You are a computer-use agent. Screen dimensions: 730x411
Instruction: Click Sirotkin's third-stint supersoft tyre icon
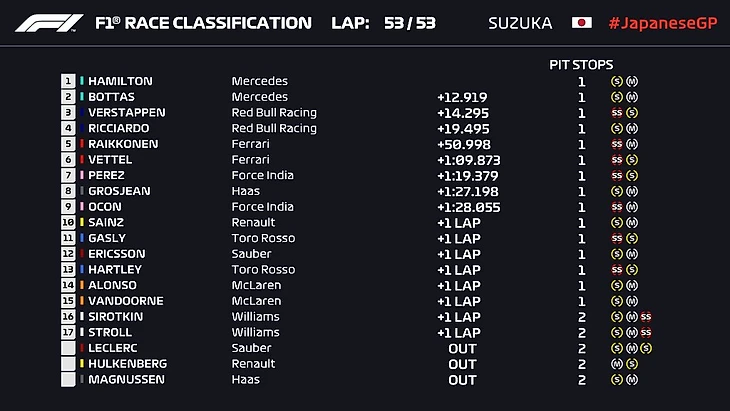click(x=647, y=317)
